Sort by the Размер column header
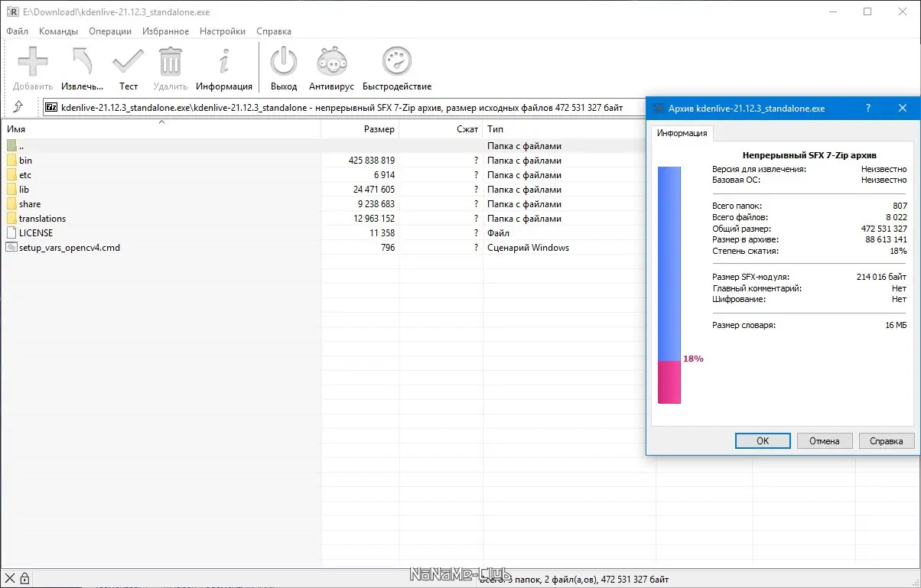The height and width of the screenshot is (588, 921). tap(360, 129)
